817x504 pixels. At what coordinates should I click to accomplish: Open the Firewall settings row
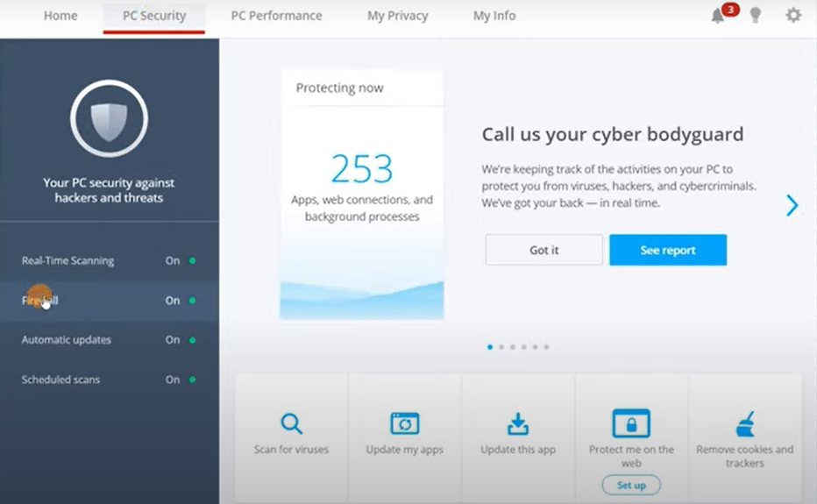[110, 301]
